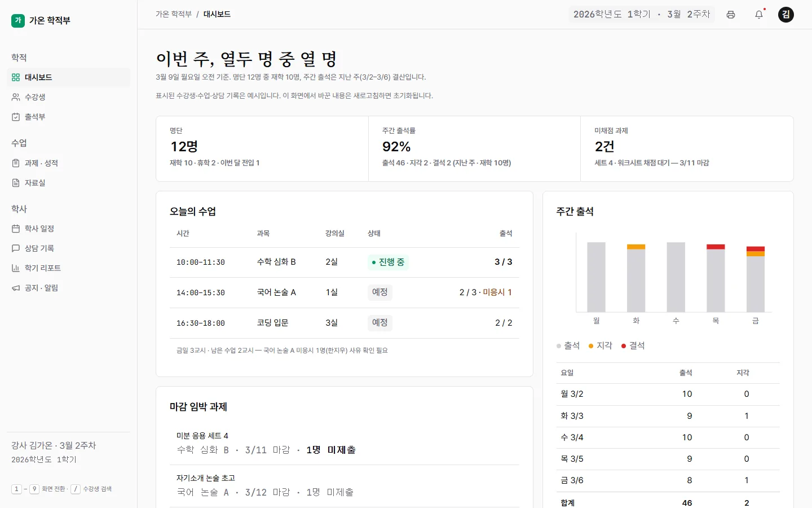Click the printer icon in header
Image resolution: width=812 pixels, height=508 pixels.
[x=731, y=15]
